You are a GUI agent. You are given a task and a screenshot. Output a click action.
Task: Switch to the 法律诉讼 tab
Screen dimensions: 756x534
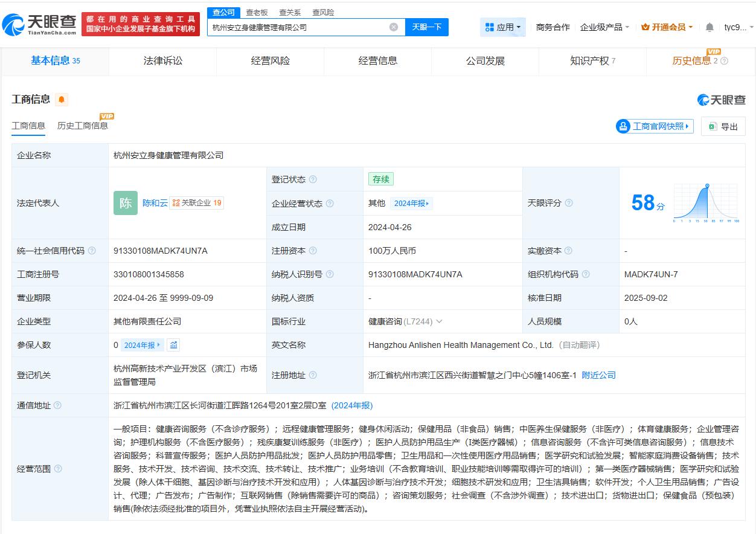pyautogui.click(x=162, y=60)
